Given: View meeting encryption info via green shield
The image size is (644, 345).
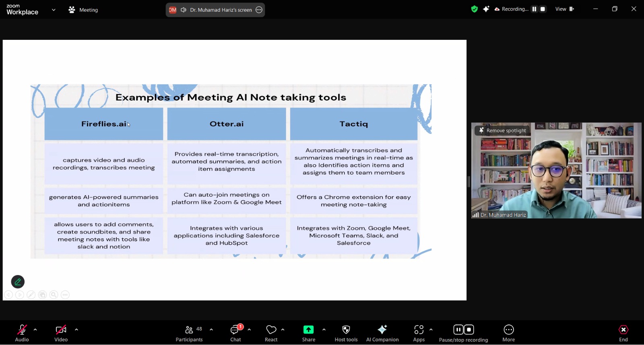Looking at the screenshot, I should coord(475,9).
